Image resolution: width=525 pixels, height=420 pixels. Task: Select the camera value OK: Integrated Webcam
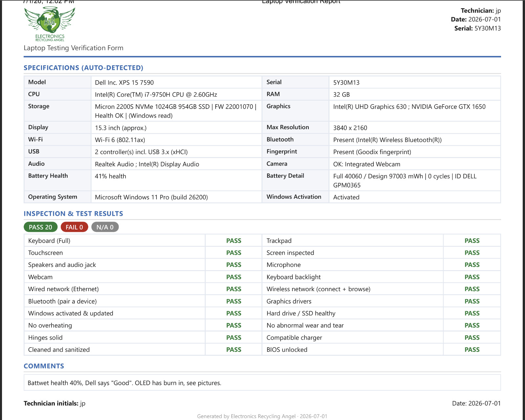click(x=367, y=164)
